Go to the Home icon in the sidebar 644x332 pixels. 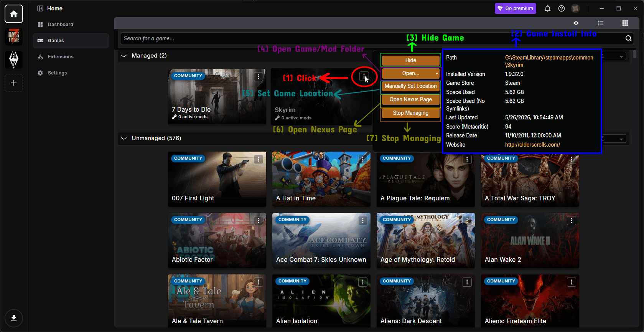pyautogui.click(x=14, y=14)
